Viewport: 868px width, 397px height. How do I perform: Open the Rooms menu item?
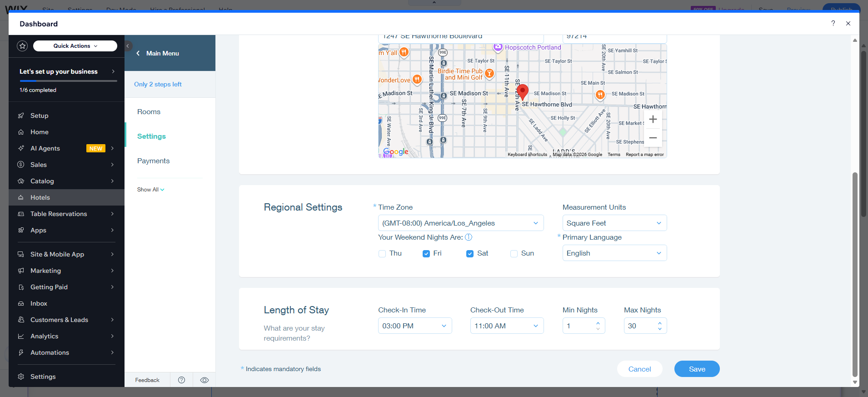tap(149, 112)
